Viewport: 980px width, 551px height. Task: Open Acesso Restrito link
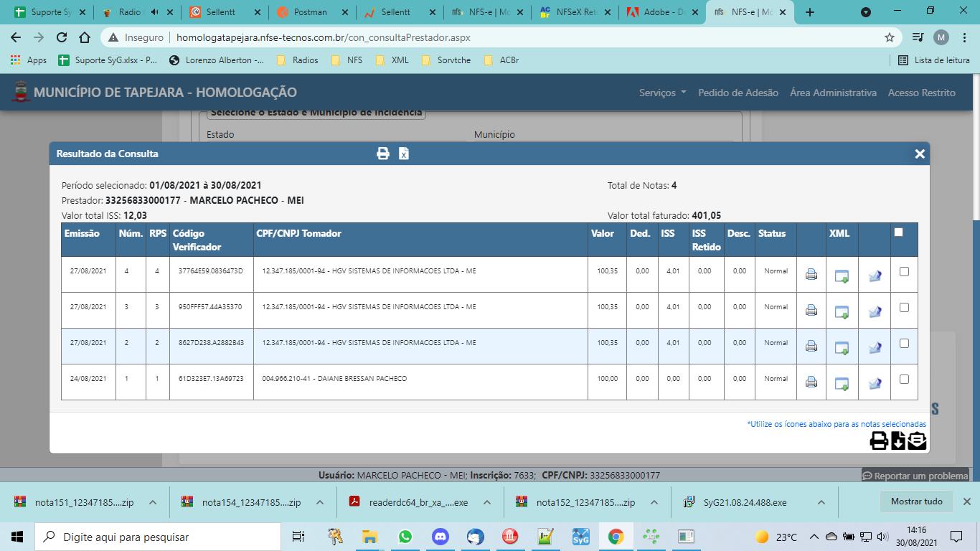tap(922, 93)
